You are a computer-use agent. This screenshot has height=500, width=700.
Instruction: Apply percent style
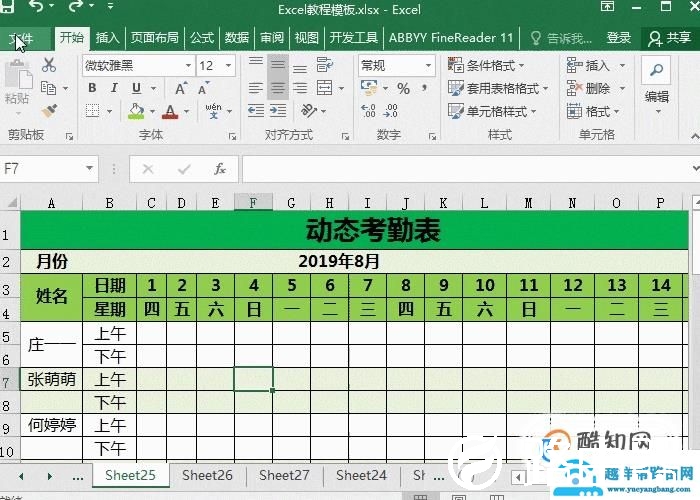[404, 88]
